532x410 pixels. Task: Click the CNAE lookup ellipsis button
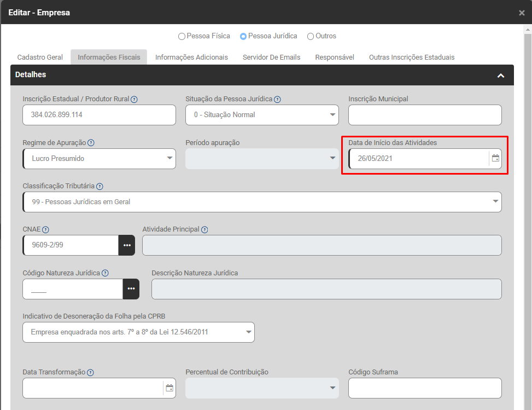[x=127, y=245]
